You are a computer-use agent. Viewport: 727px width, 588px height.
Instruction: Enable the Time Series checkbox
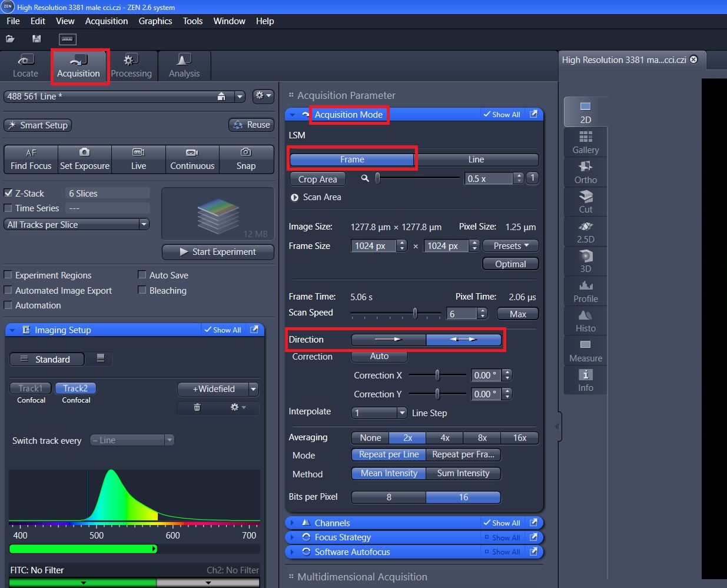(x=8, y=208)
